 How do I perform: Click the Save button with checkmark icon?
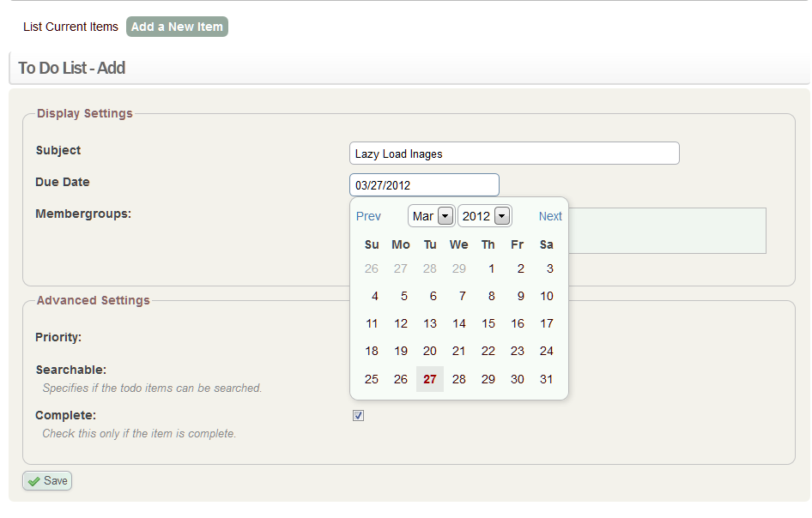47,481
